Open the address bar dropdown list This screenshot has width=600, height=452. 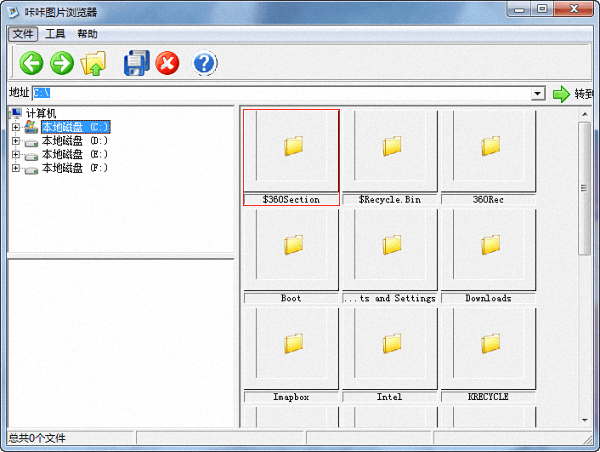(538, 94)
